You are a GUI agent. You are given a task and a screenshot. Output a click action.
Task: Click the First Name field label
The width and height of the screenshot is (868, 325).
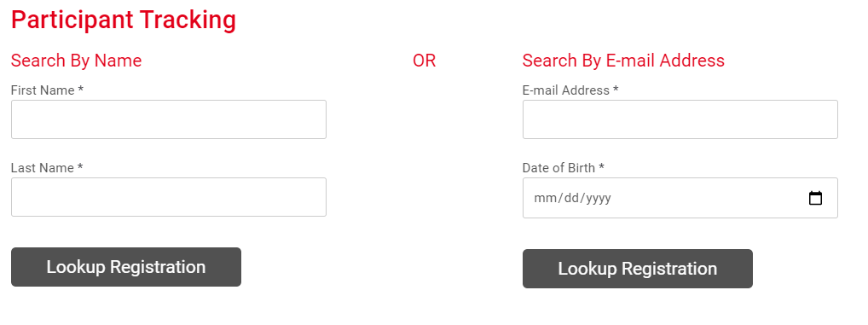(43, 90)
